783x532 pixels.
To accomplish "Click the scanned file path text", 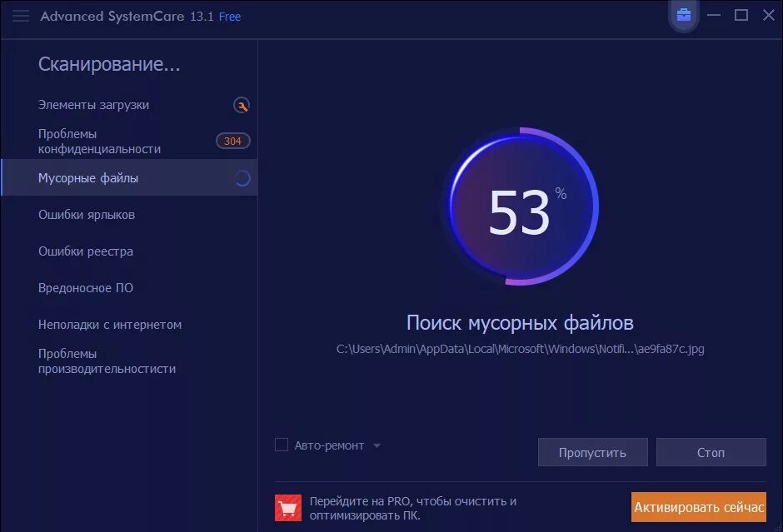I will pos(521,349).
